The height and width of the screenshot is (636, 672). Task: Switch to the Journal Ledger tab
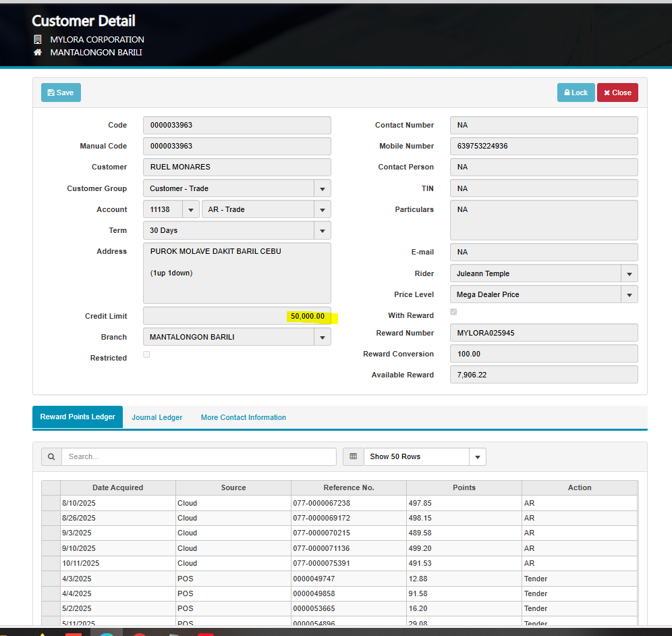[x=157, y=417]
